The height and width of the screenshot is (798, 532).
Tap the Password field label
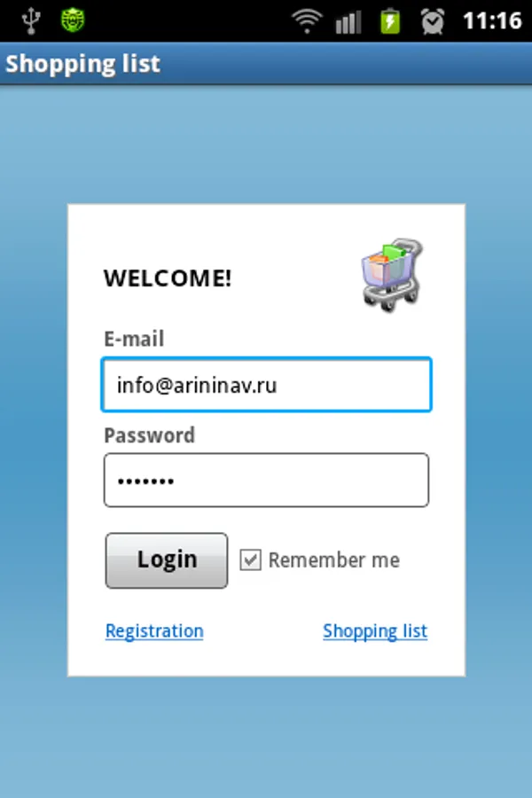(x=149, y=435)
